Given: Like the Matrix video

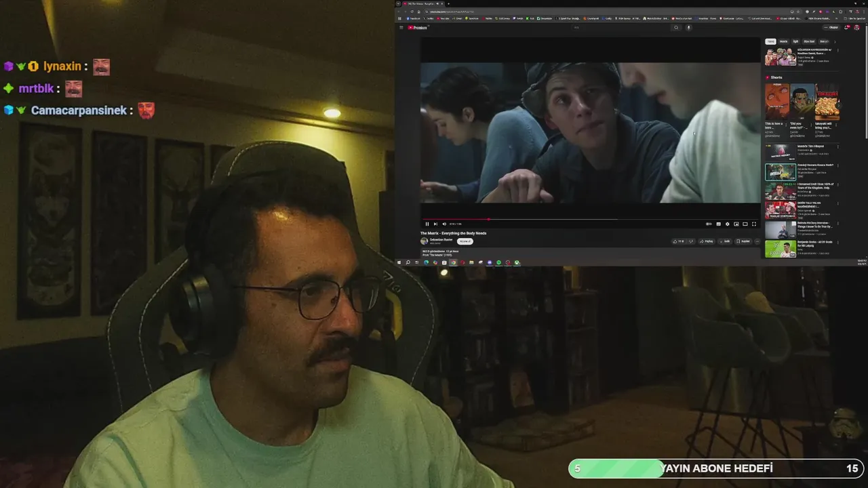Looking at the screenshot, I should [678, 241].
